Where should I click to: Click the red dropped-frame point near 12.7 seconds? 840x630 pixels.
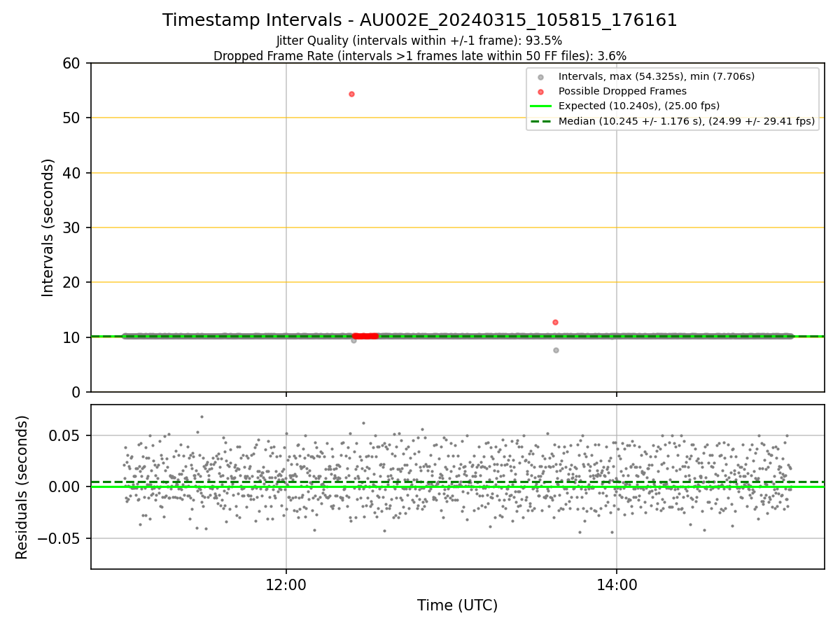(555, 322)
